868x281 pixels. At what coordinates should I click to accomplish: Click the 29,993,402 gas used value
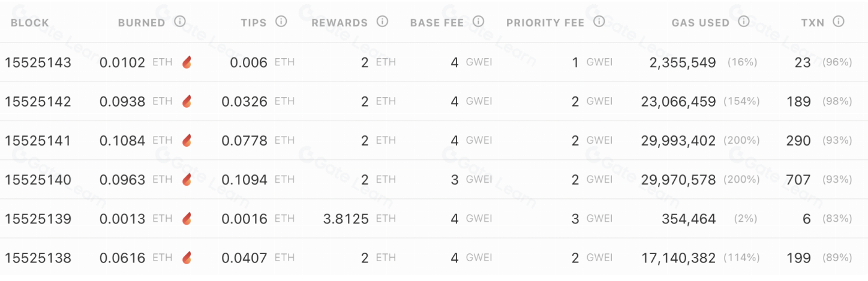[x=678, y=141]
